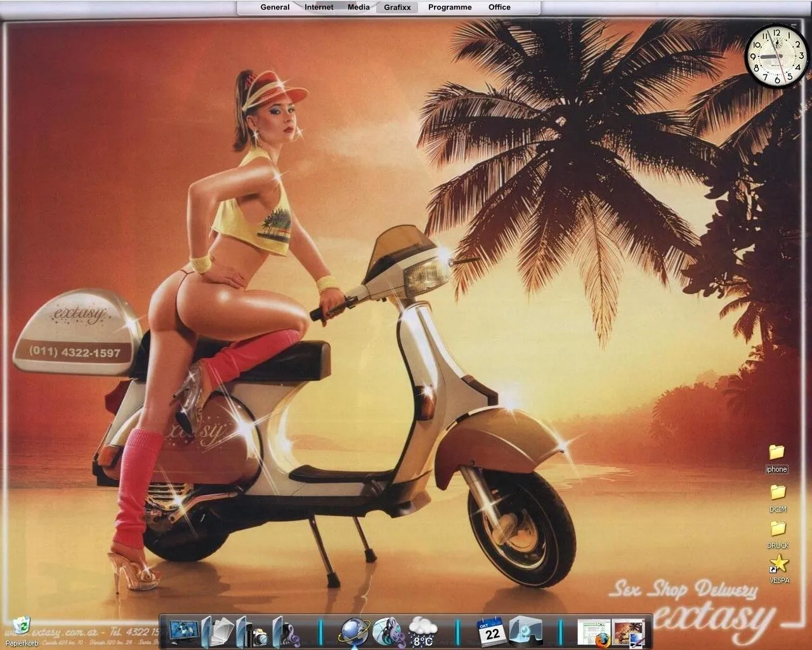Click the 8°C weather widget in dock
Viewport: 812px width, 650px height.
pos(422,632)
